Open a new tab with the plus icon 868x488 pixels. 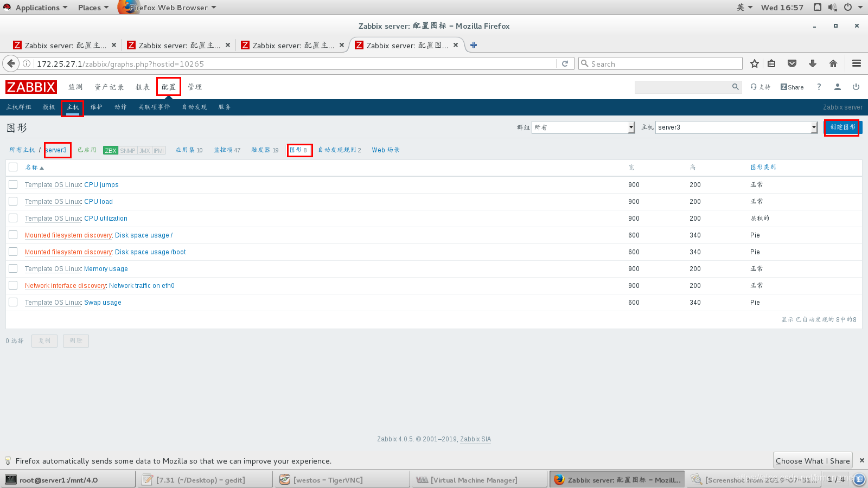coord(474,45)
